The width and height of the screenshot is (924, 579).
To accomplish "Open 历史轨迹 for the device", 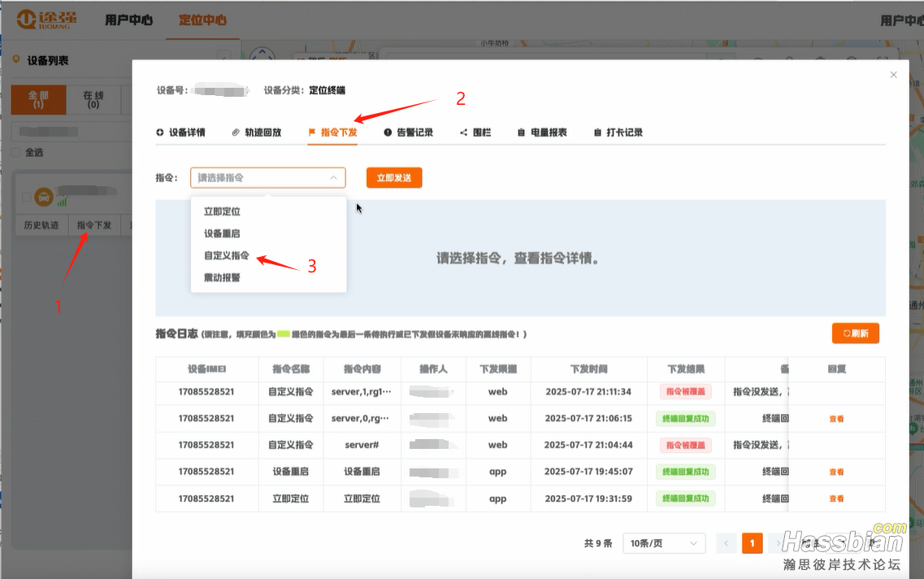I will pyautogui.click(x=41, y=225).
